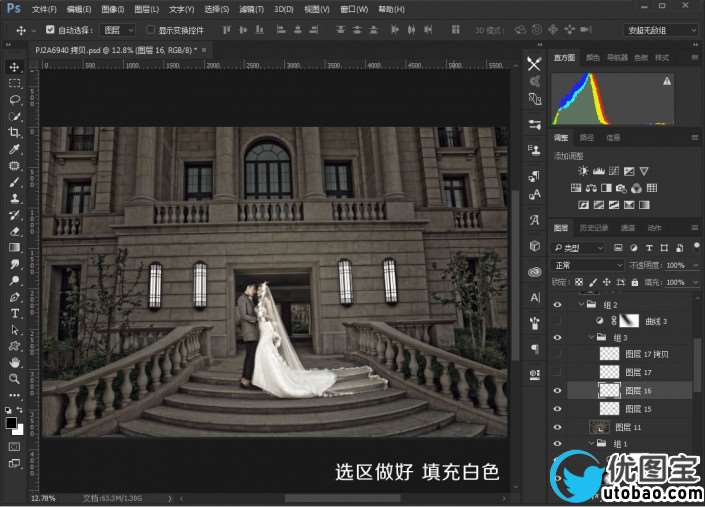Open the 滤镜(T) menu

pyautogui.click(x=251, y=9)
